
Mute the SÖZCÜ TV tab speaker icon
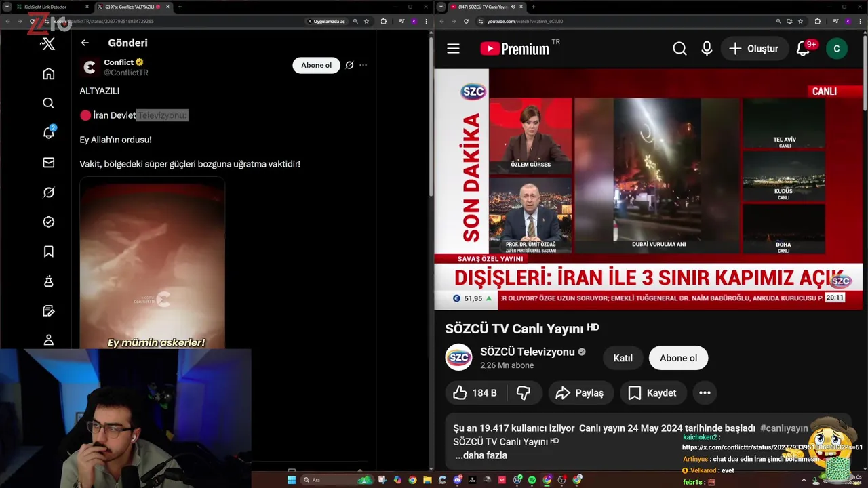coord(513,7)
